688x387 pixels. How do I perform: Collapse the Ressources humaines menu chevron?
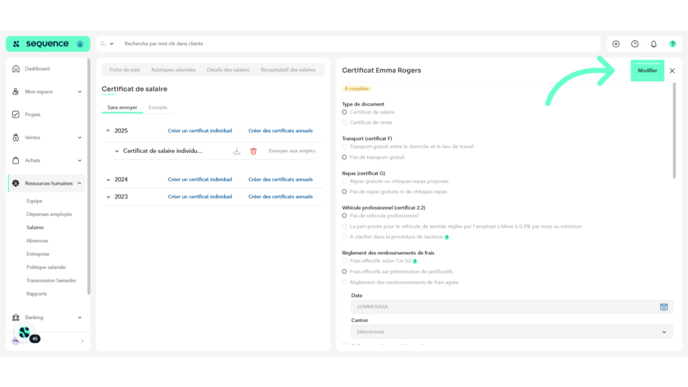tap(79, 183)
